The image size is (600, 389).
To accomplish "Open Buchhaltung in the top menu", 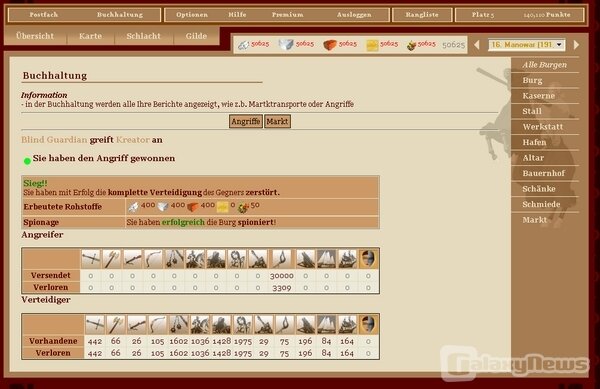I will coord(120,15).
